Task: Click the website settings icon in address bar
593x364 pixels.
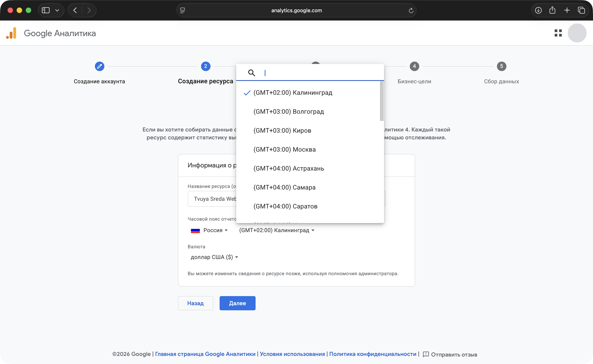Action: [182, 10]
